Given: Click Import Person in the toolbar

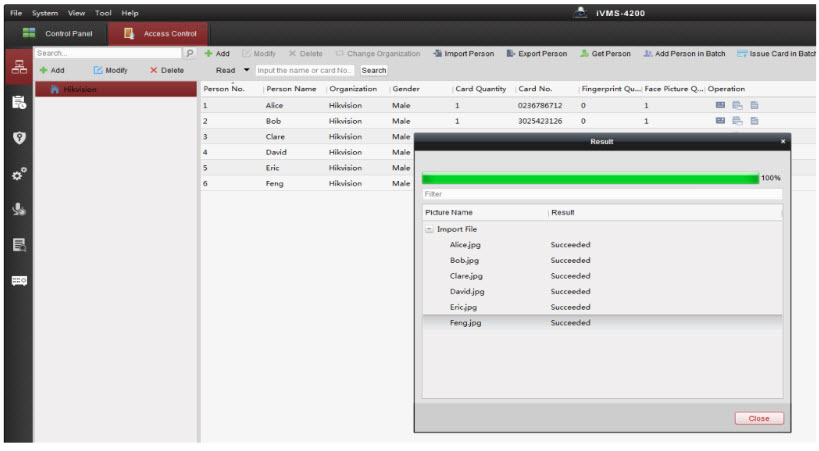Looking at the screenshot, I should tap(463, 53).
